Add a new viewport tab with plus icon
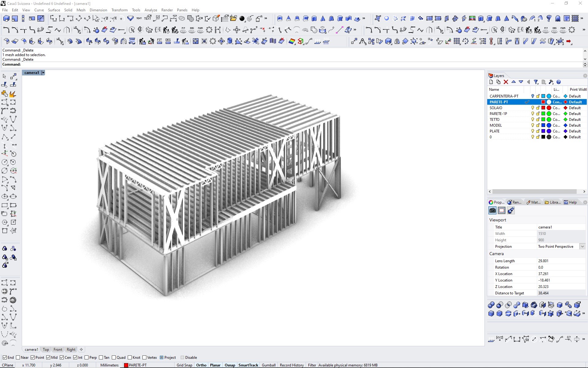Viewport: 588px width, 368px height. pyautogui.click(x=81, y=349)
